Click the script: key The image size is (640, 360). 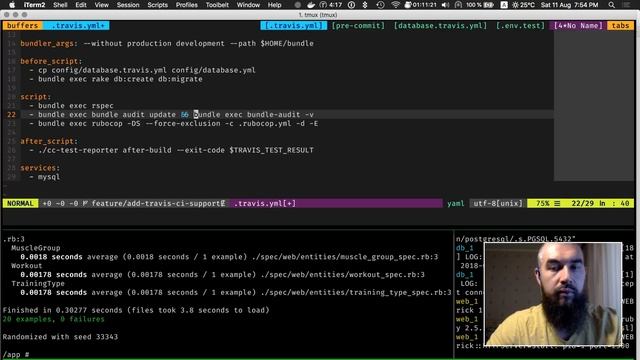pos(36,97)
